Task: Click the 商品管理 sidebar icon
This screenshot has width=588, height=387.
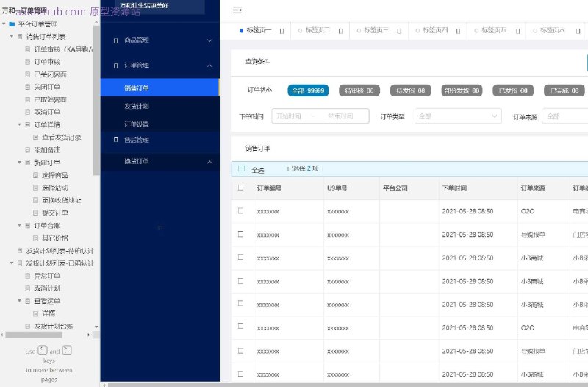Action: pos(115,40)
